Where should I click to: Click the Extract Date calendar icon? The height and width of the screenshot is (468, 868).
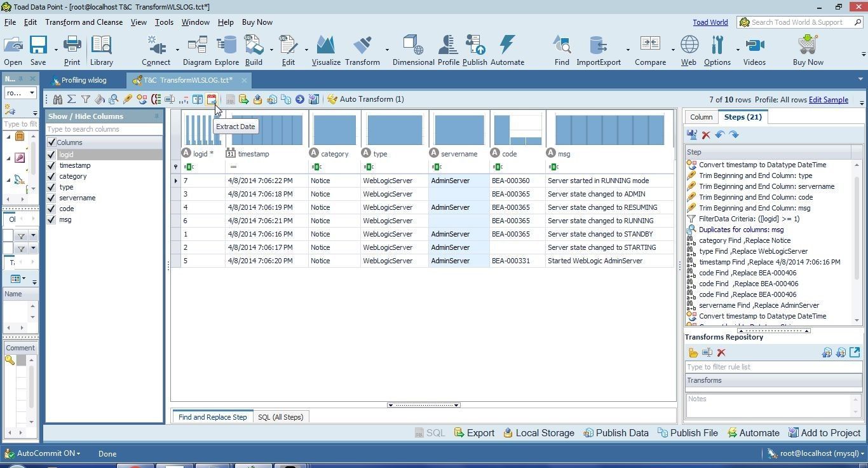point(212,99)
